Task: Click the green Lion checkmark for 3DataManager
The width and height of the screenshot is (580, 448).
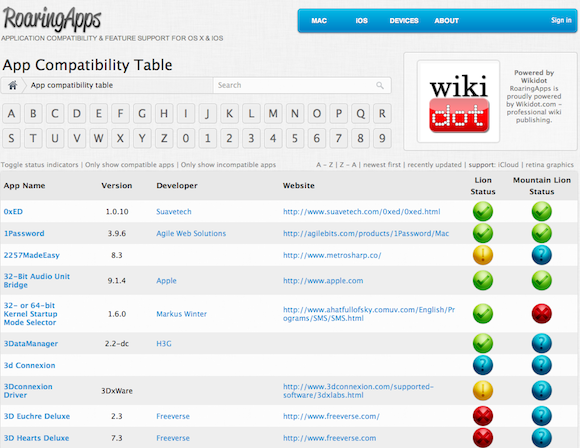Action: tap(483, 343)
